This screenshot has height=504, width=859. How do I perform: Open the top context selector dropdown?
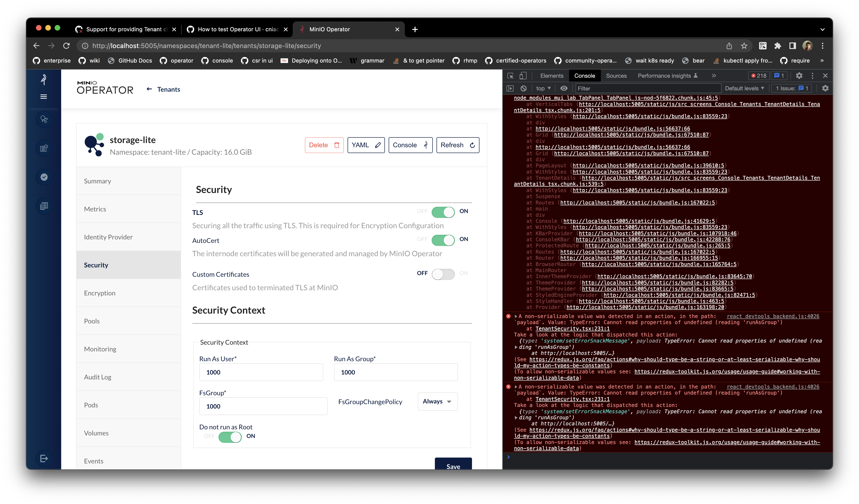[543, 88]
